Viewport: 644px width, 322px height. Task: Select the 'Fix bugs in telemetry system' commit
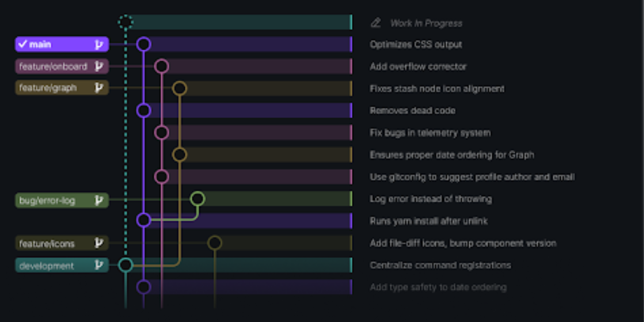click(430, 133)
